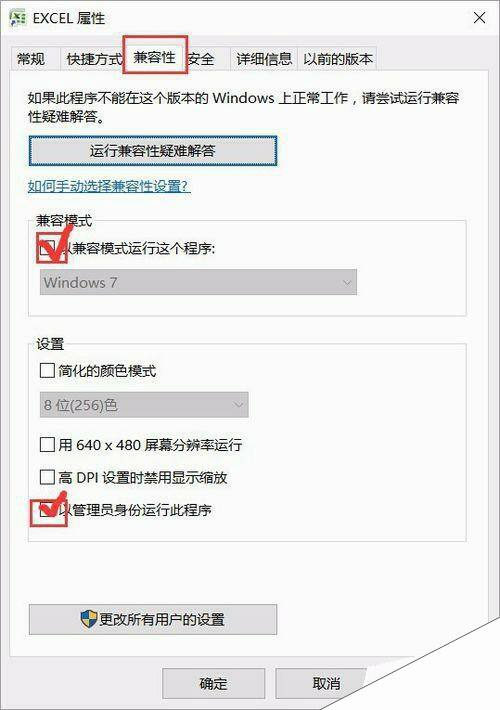Screen dimensions: 500x710
Task: Switch to 以前的版本 tab
Action: 337,59
